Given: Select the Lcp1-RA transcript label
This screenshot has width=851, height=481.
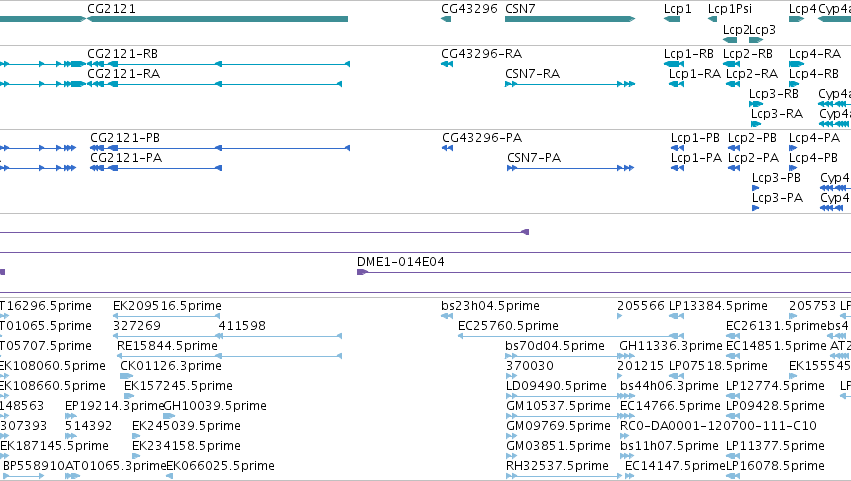Looking at the screenshot, I should pos(695,74).
